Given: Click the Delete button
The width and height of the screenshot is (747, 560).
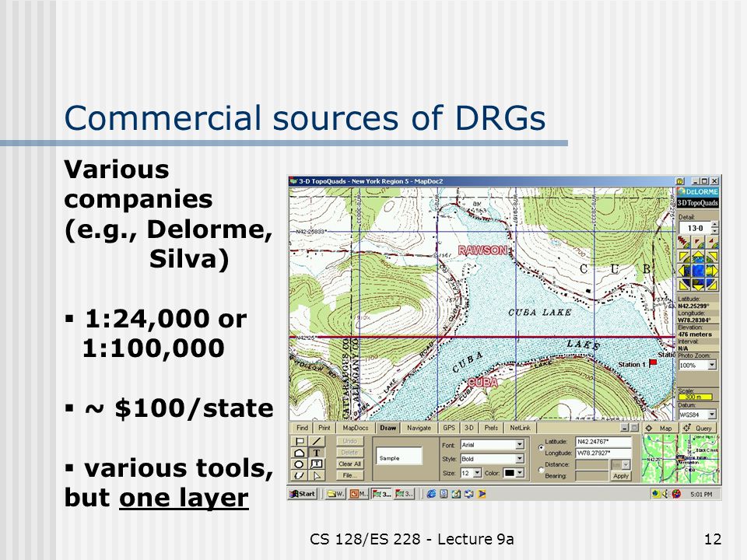Looking at the screenshot, I should coord(349,453).
